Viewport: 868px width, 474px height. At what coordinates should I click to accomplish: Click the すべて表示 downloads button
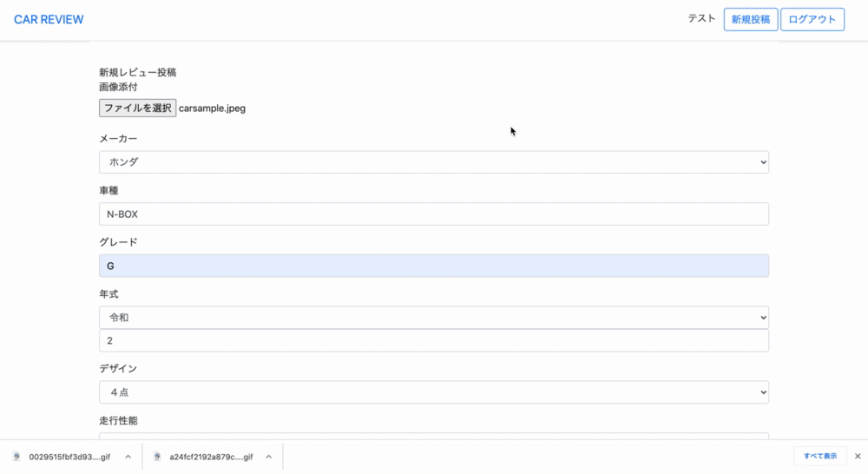tap(820, 457)
